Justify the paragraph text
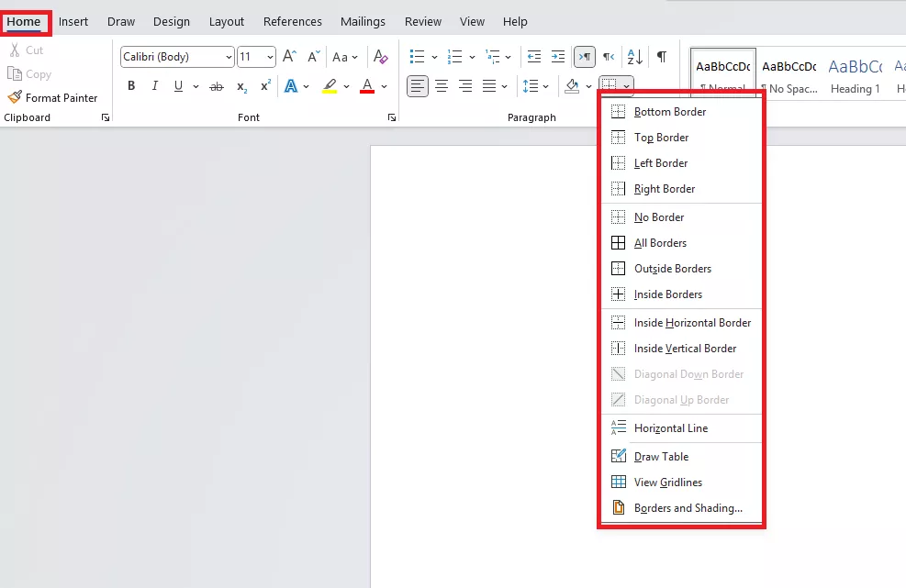Viewport: 906px width, 588px height. coord(489,86)
